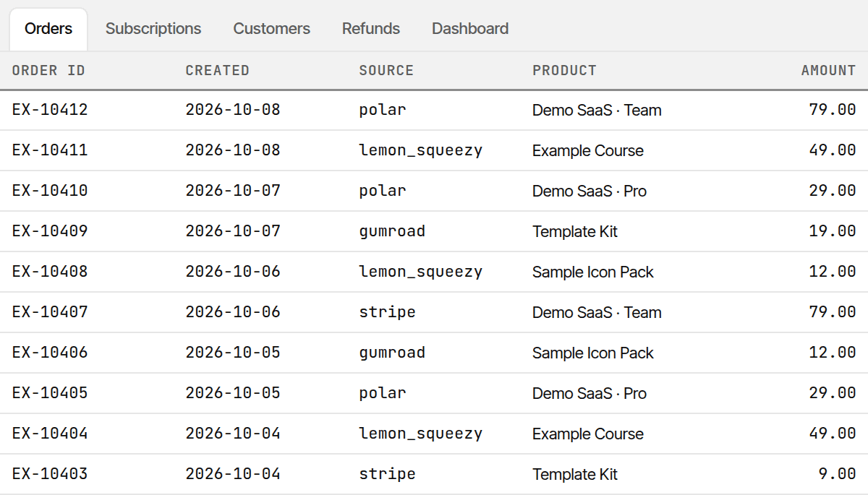Image resolution: width=868 pixels, height=495 pixels.
Task: Click the polar source of order EX-10410
Action: tap(383, 191)
